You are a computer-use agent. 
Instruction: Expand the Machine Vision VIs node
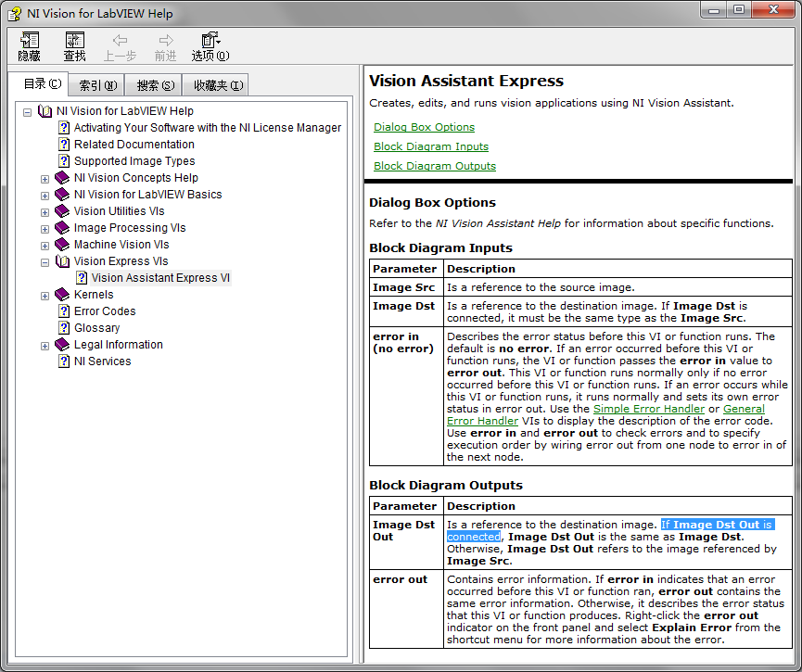click(x=45, y=246)
